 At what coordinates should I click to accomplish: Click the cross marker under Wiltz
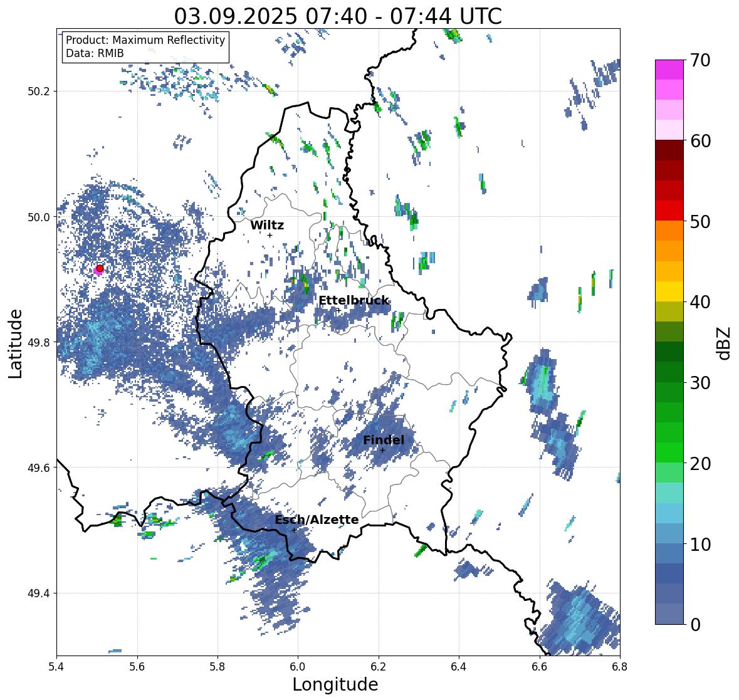click(x=270, y=235)
